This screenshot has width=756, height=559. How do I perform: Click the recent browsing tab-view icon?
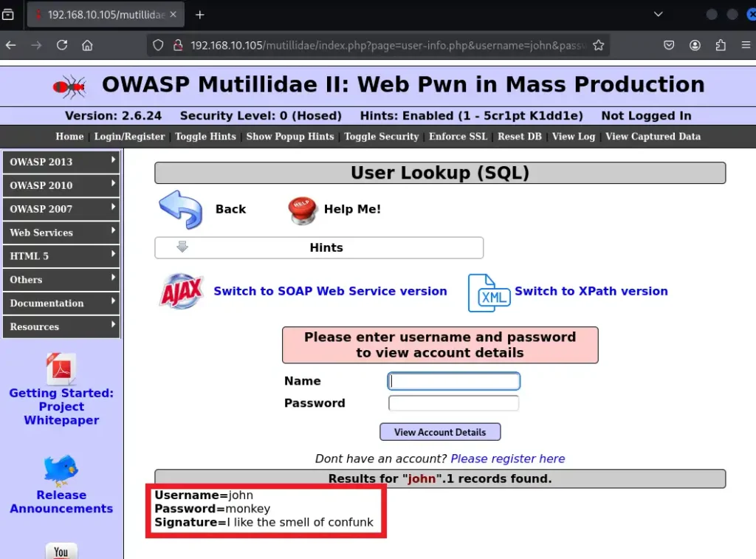tap(8, 15)
